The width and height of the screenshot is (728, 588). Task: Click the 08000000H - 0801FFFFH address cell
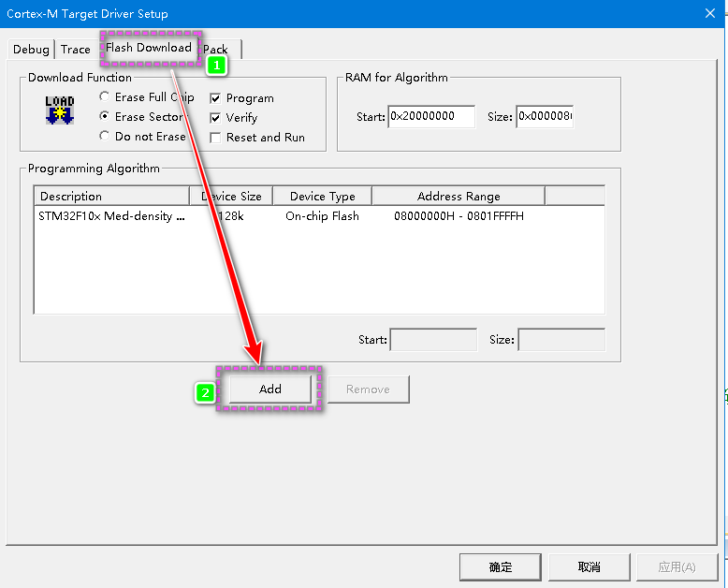click(459, 216)
